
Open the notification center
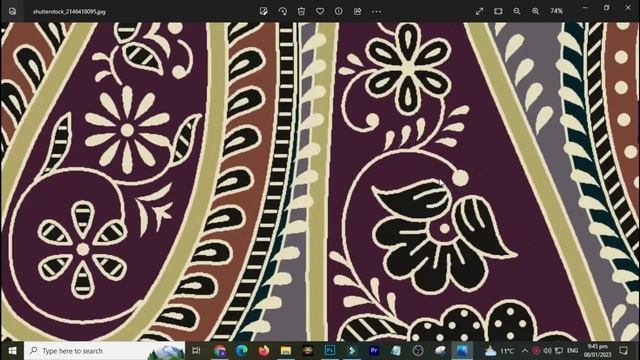click(623, 351)
